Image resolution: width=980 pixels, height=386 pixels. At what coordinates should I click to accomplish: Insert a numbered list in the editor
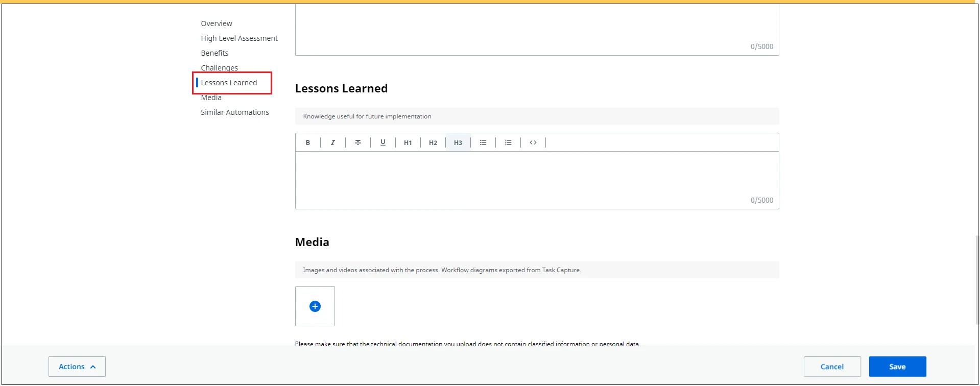tap(508, 142)
